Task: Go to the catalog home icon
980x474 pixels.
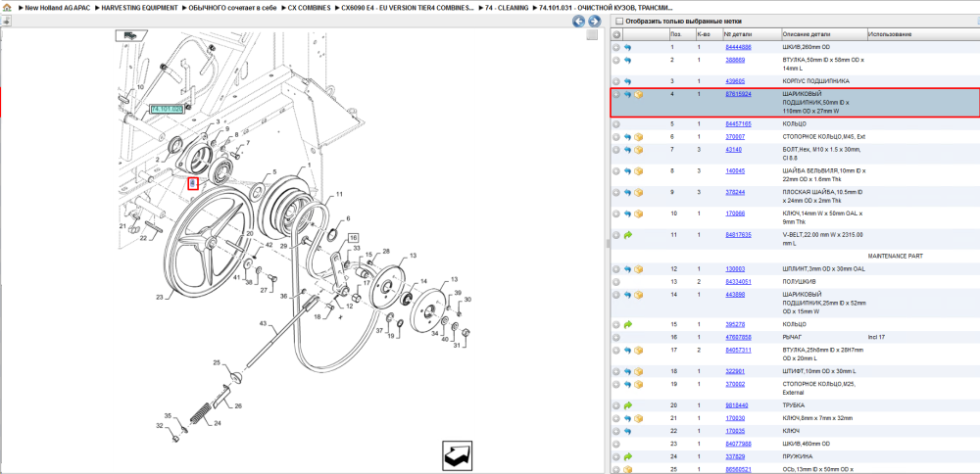Action: 6,8
